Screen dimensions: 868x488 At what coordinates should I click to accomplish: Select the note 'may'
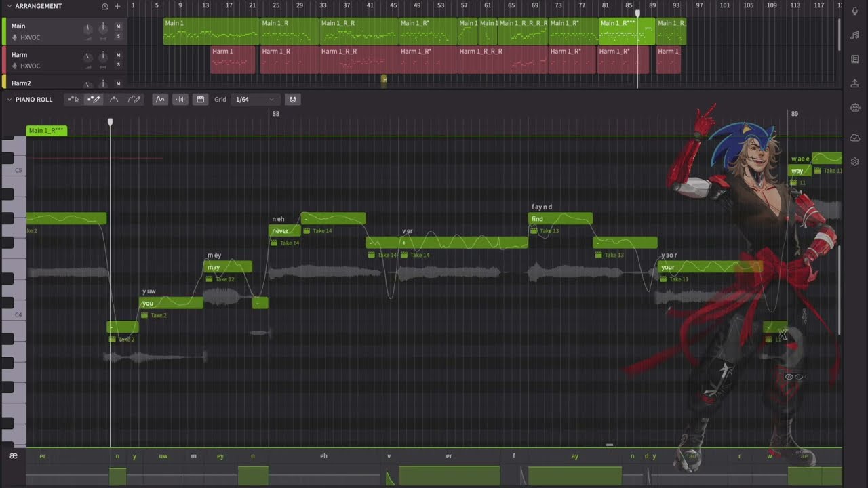point(228,267)
